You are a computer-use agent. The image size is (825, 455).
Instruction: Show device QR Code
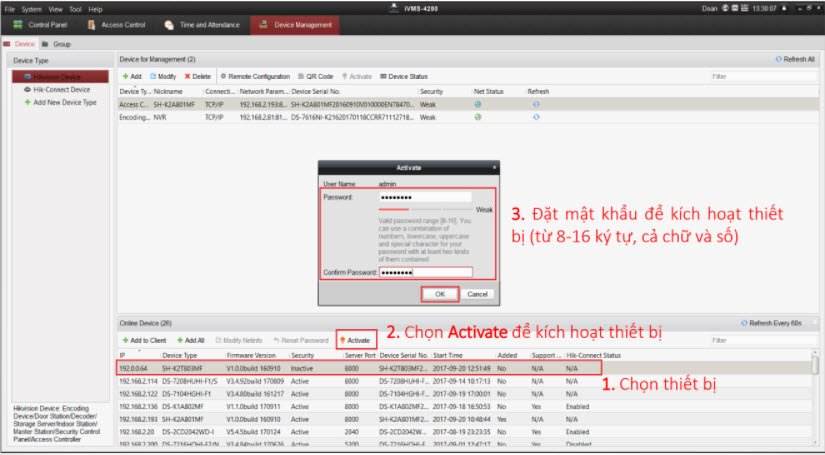[316, 77]
